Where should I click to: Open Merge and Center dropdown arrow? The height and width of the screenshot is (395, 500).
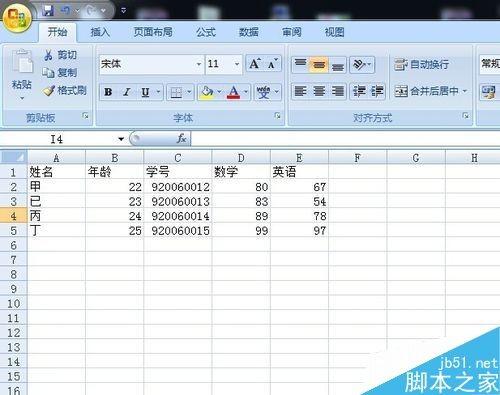pyautogui.click(x=465, y=91)
